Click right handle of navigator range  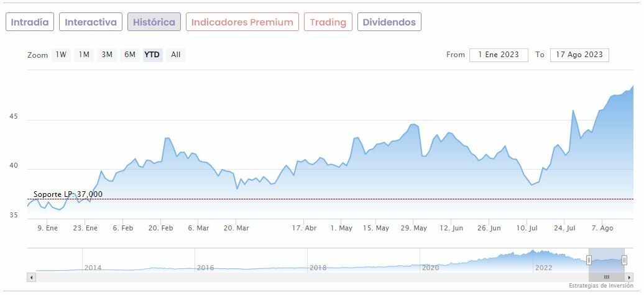624,260
